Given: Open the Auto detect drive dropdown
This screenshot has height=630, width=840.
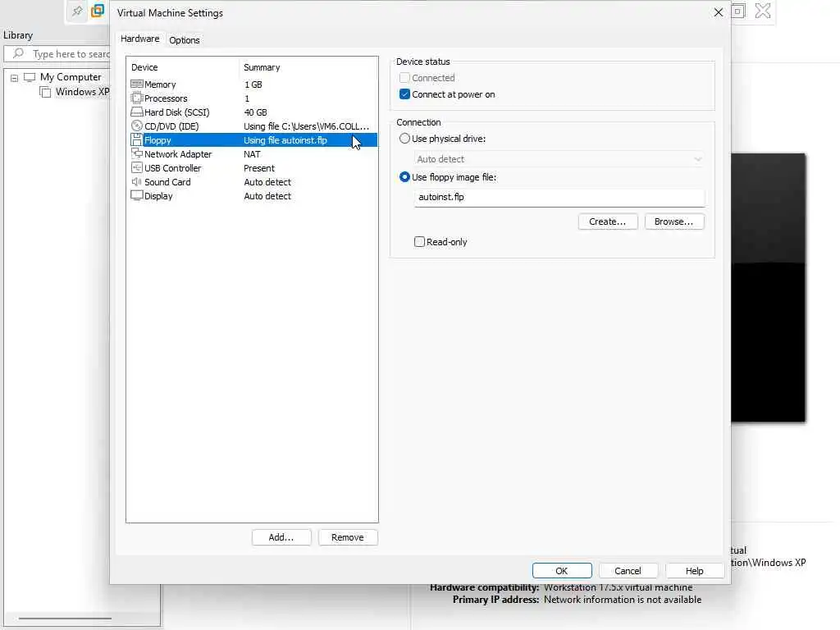Looking at the screenshot, I should pos(559,159).
